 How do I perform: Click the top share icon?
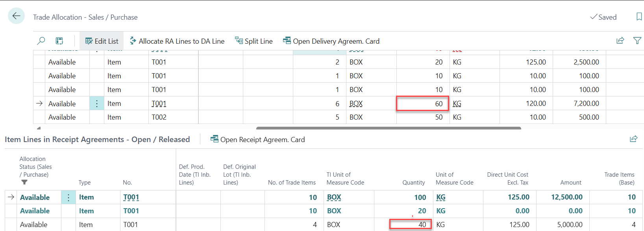[620, 41]
